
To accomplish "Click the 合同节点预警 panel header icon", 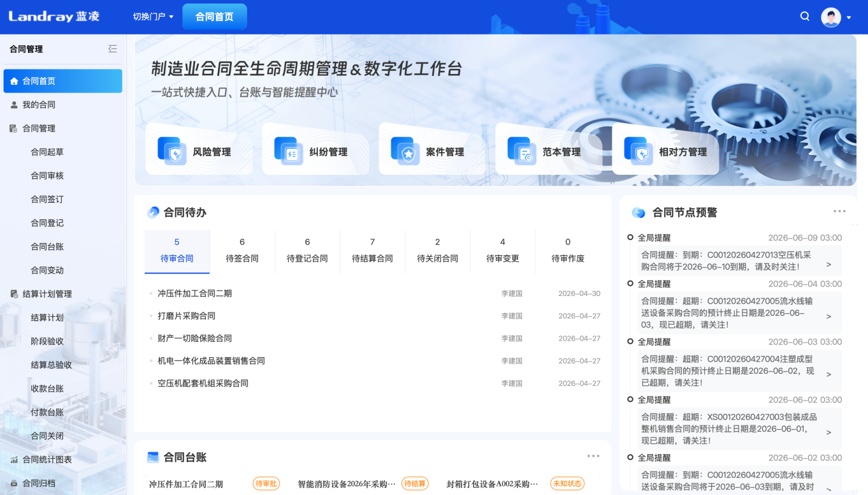I will coord(638,212).
